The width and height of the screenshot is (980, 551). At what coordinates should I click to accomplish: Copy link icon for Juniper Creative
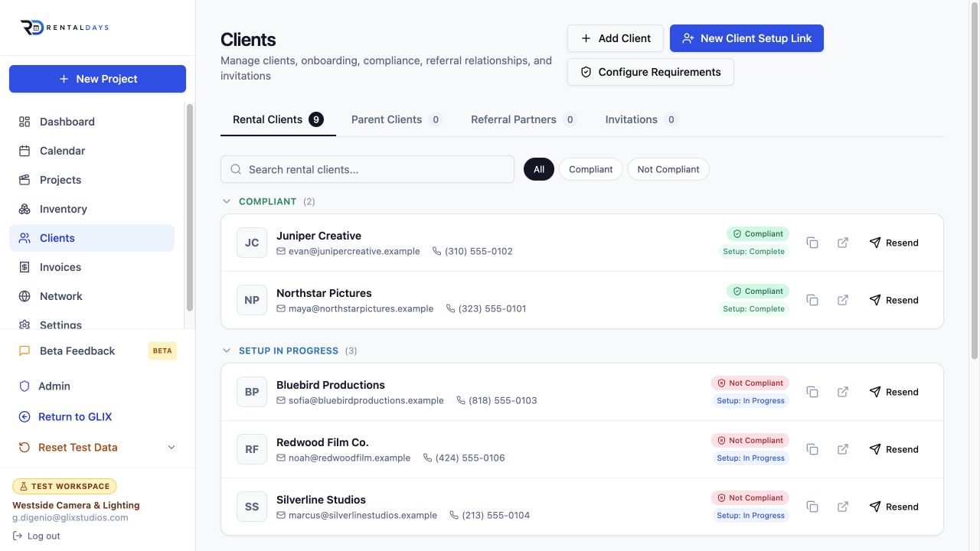[x=812, y=243]
